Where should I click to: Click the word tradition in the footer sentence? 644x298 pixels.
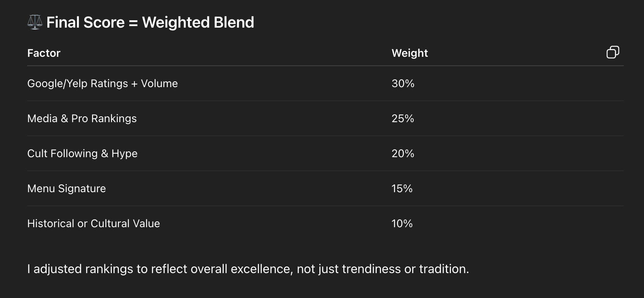click(x=444, y=269)
